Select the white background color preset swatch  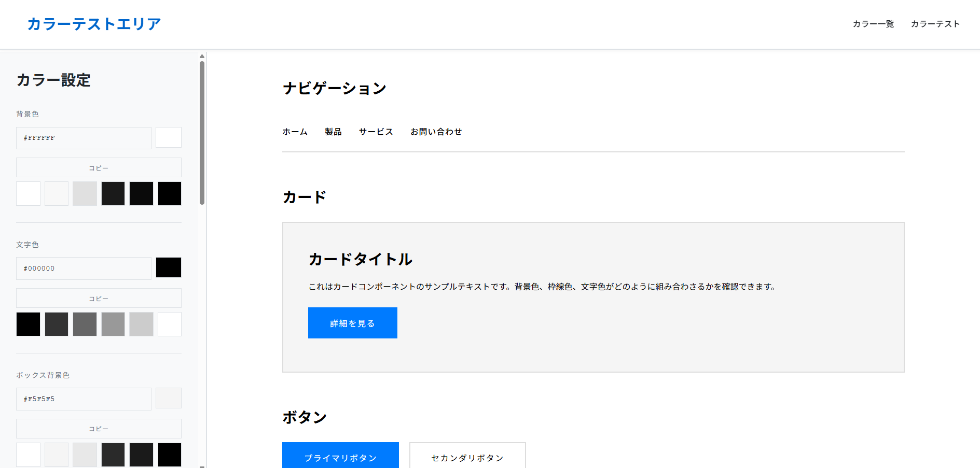(x=28, y=193)
